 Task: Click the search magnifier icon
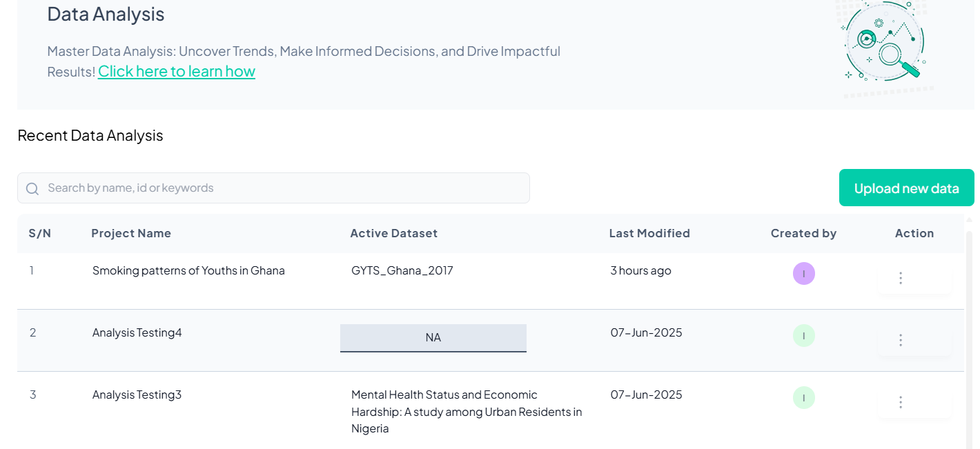point(32,188)
